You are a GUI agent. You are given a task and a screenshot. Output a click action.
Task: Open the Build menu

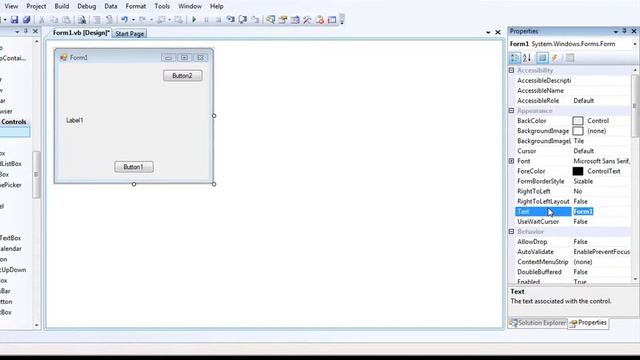[x=62, y=6]
